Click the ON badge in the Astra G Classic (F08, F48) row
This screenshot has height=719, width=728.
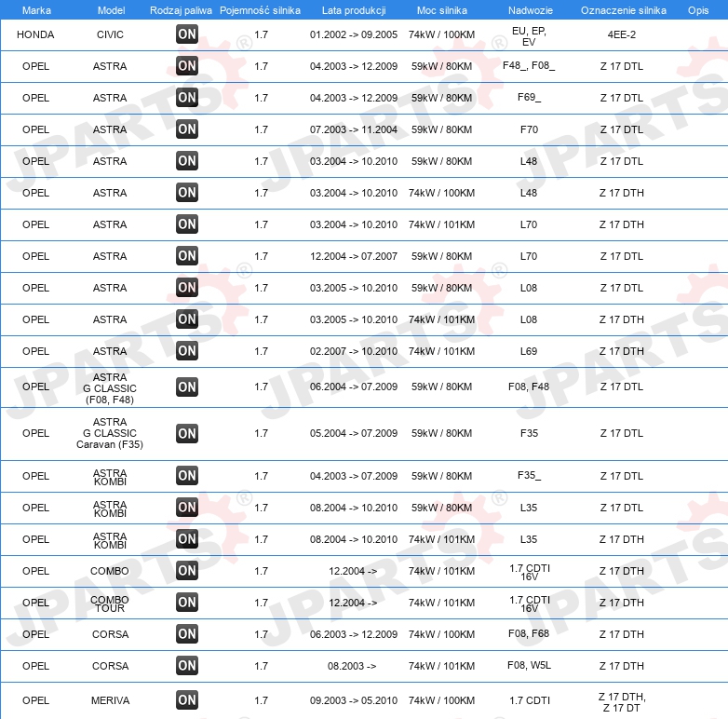[x=187, y=387]
